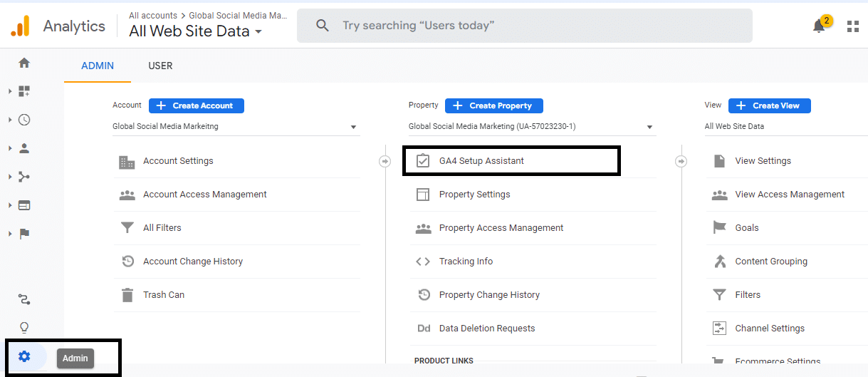868x377 pixels.
Task: Open the Behavior browser-window icon
Action: coord(24,205)
